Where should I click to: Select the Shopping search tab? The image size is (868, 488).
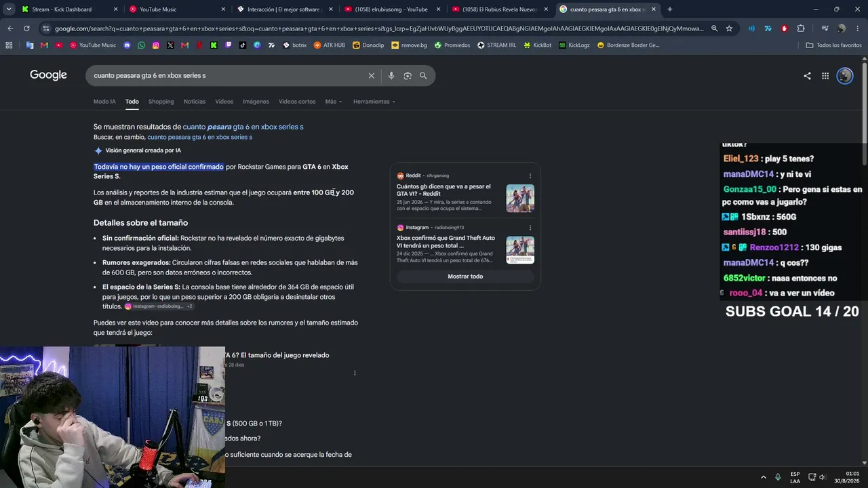(161, 102)
